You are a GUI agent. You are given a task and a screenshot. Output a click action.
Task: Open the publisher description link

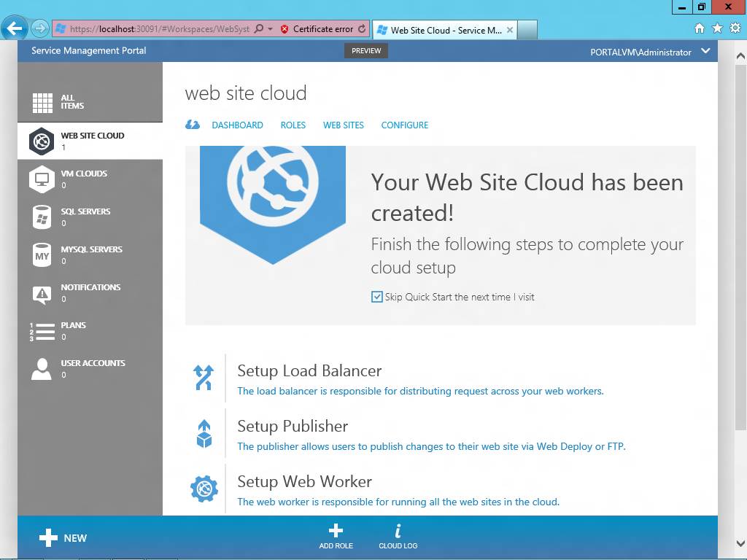point(432,447)
